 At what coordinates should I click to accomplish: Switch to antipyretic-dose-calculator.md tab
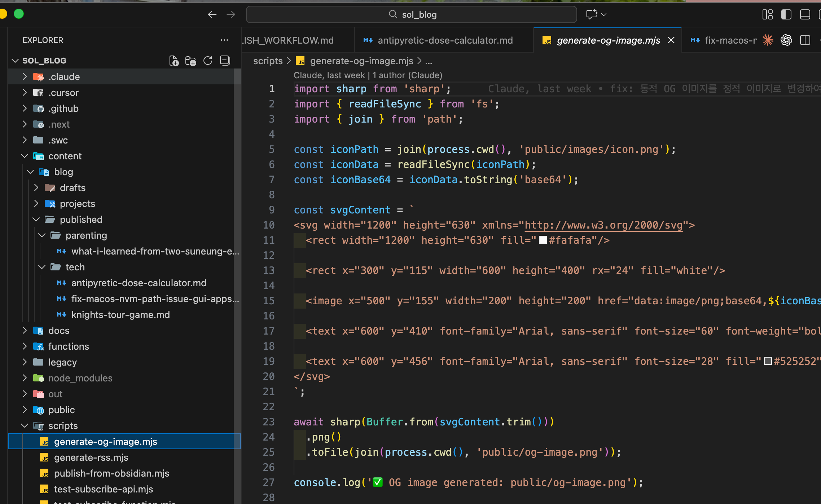pos(444,40)
